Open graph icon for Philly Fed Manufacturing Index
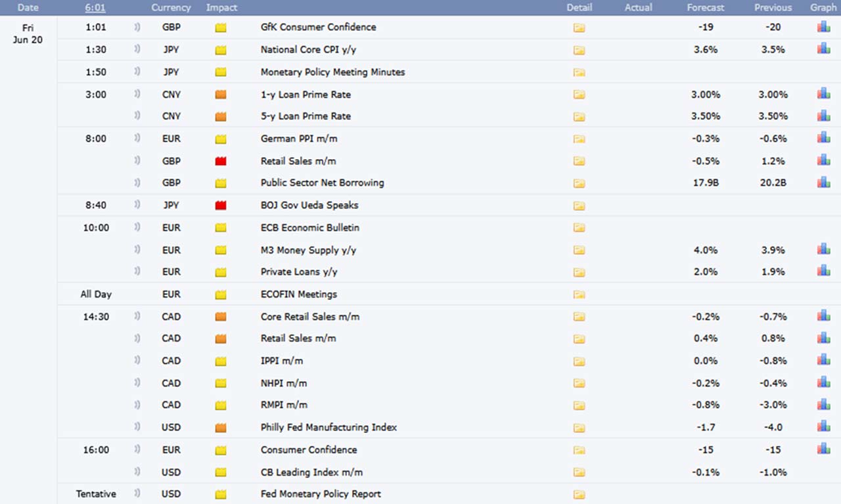Screen dimensions: 841x504 823,427
